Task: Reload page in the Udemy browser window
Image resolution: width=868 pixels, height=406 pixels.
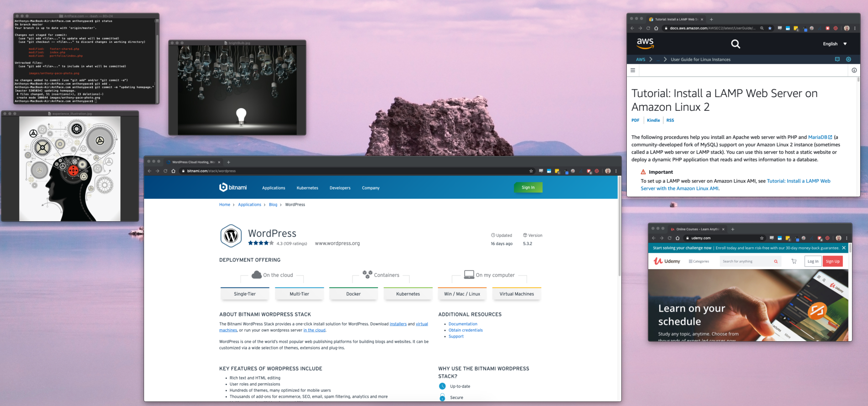Action: [669, 238]
